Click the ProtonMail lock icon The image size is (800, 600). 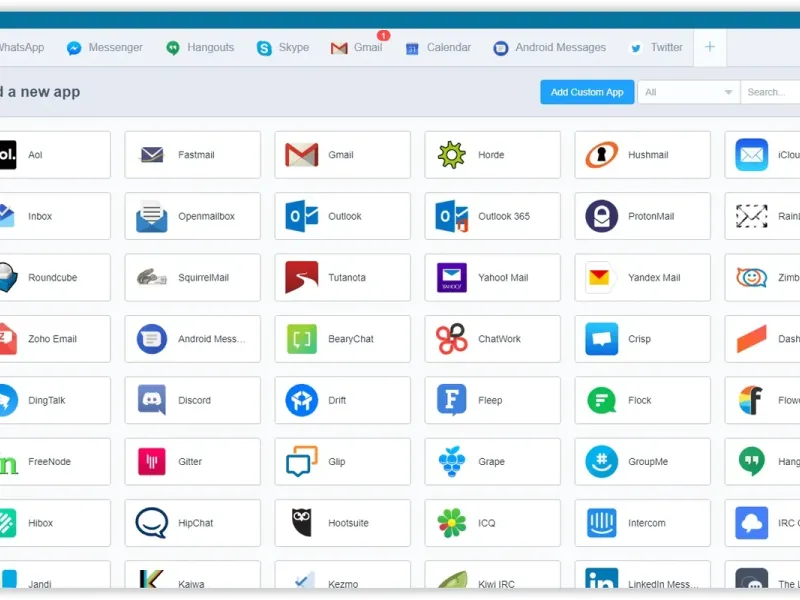(602, 216)
